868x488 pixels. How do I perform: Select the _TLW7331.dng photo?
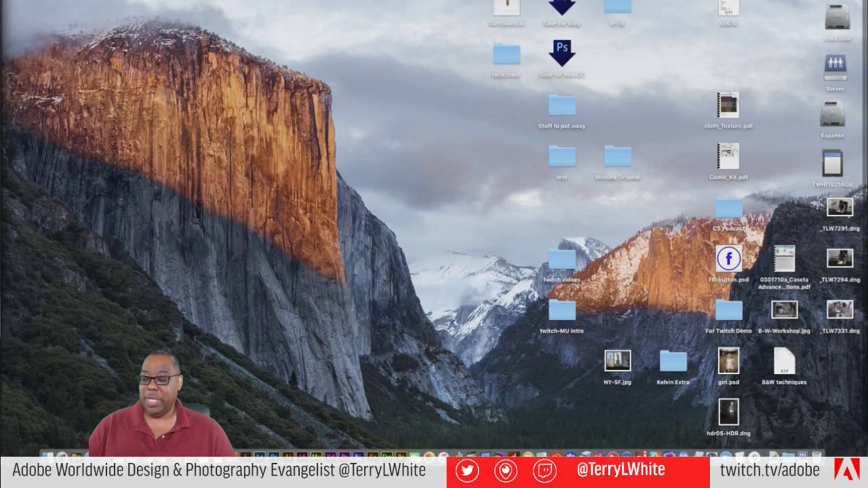tap(840, 310)
